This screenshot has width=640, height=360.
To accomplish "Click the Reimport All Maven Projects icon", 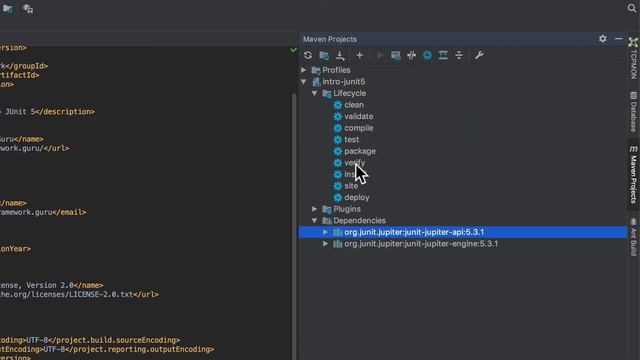I will coord(308,55).
